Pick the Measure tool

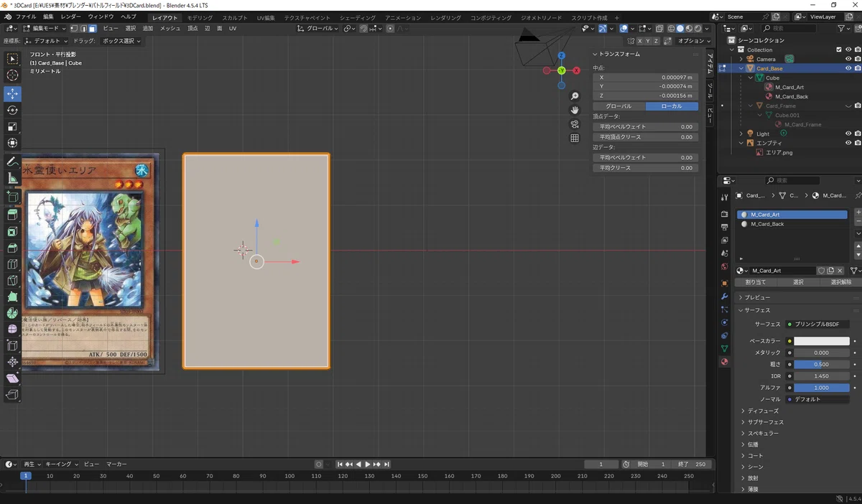tap(13, 178)
